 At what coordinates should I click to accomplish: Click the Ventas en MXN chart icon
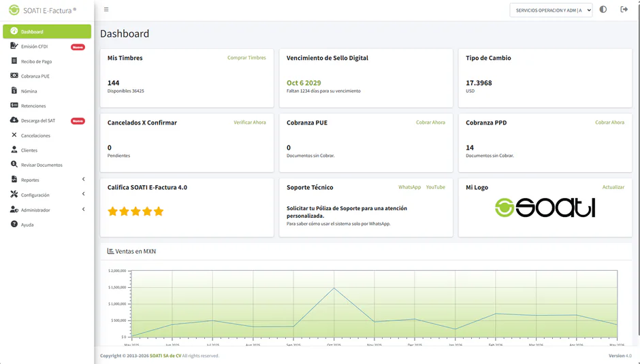pos(110,251)
